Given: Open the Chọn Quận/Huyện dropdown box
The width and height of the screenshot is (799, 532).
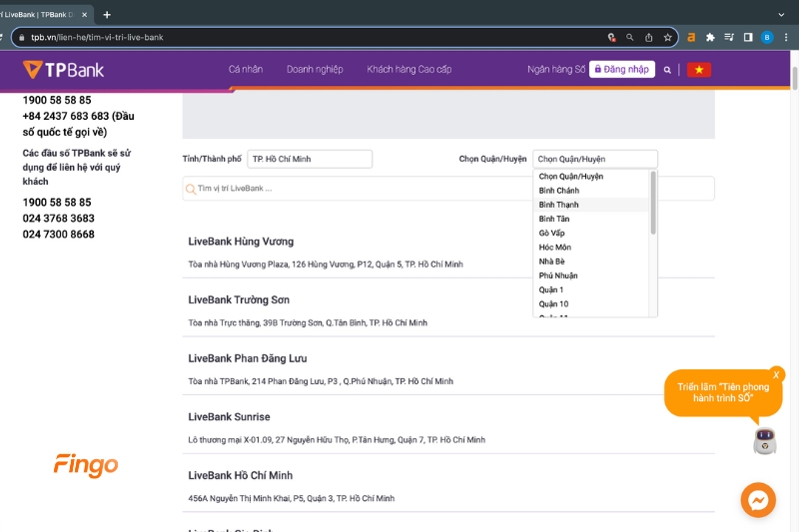Looking at the screenshot, I should click(x=595, y=159).
